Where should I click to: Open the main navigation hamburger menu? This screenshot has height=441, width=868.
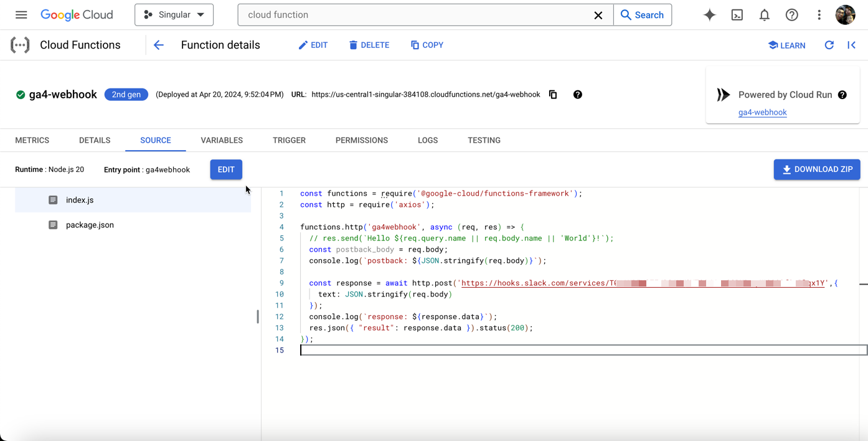coord(21,15)
